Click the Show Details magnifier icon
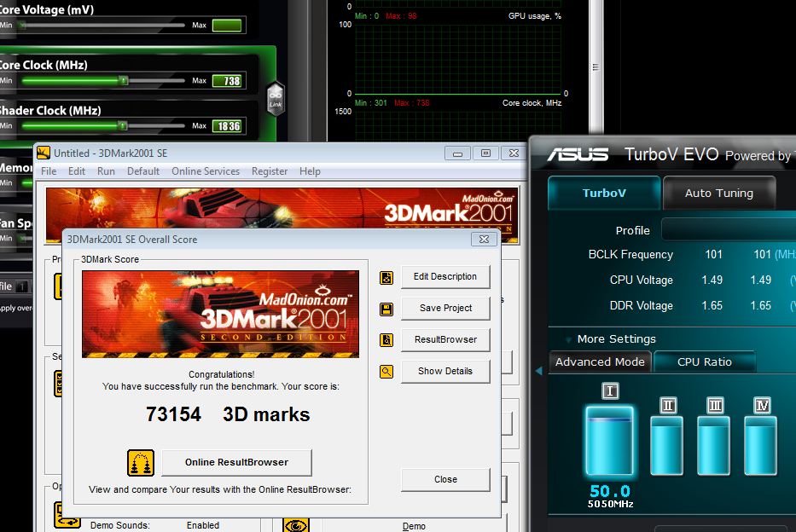This screenshot has height=532, width=796. tap(386, 372)
